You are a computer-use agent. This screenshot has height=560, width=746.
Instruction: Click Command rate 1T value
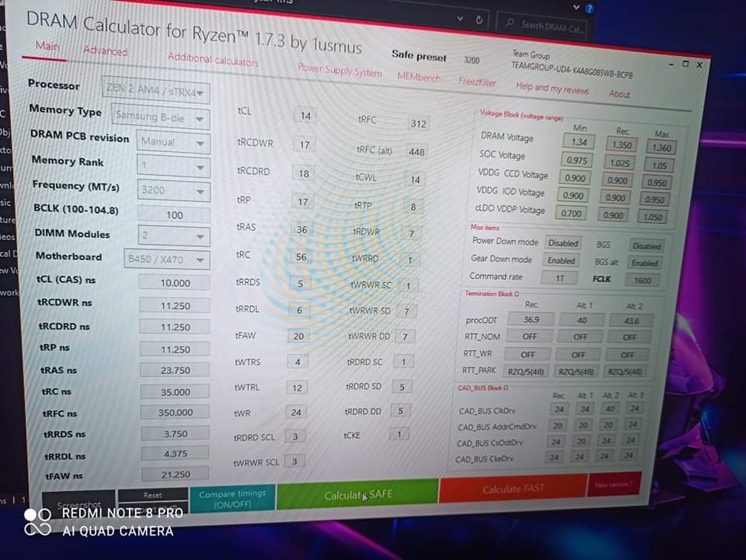[x=560, y=278]
